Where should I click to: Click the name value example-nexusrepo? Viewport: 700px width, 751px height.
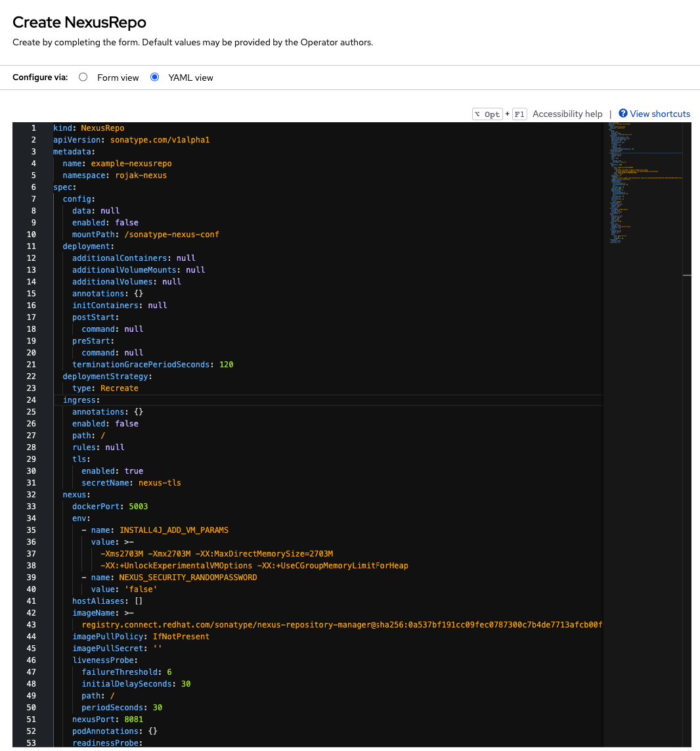pyautogui.click(x=131, y=164)
